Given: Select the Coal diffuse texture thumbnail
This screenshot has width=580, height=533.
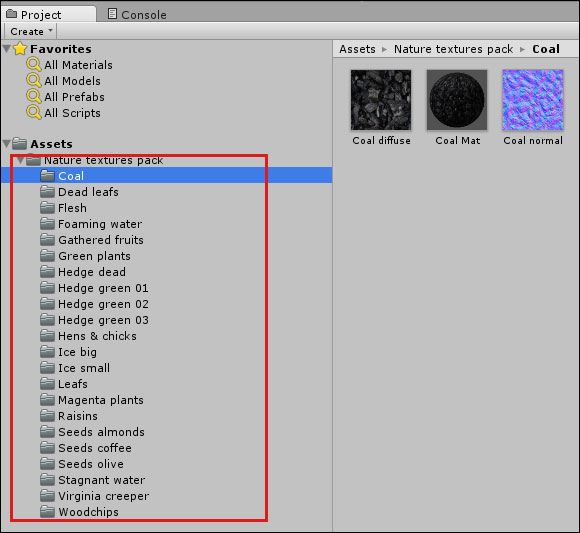Looking at the screenshot, I should click(381, 100).
